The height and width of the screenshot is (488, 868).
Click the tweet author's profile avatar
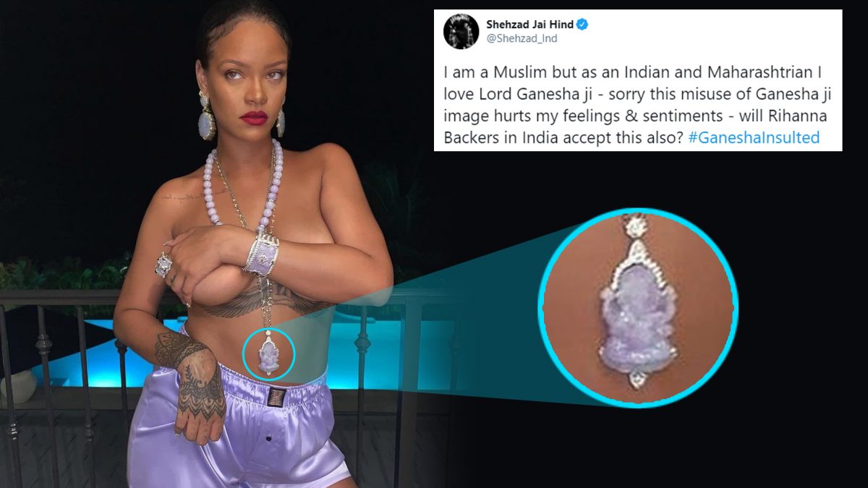pos(460,32)
